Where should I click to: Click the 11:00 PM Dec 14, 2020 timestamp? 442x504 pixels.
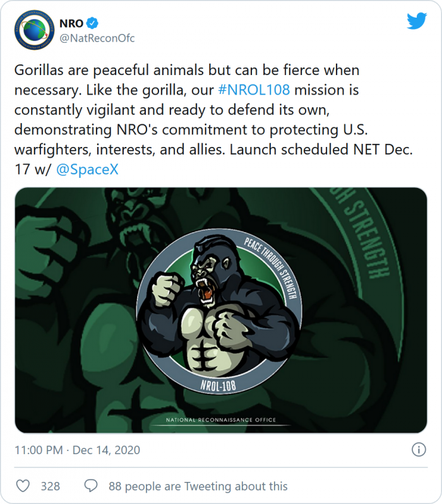(78, 450)
